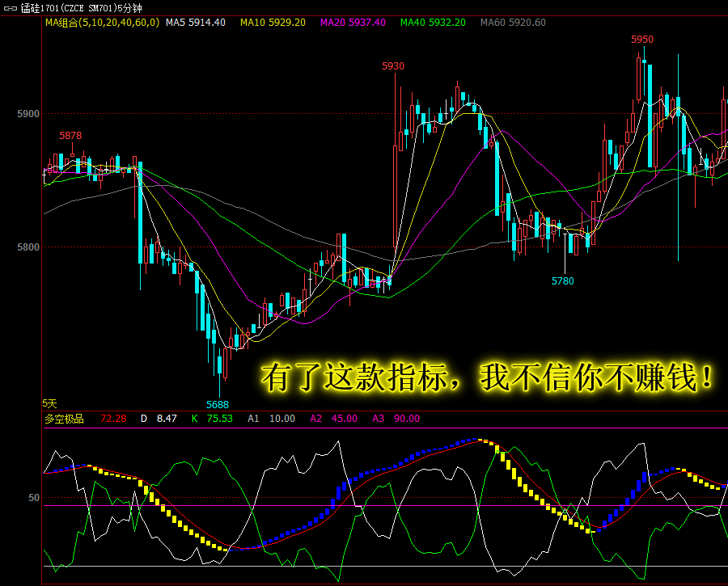Select the yellow MA10 5929.20 label
Screen dimensions: 728x586
click(273, 23)
